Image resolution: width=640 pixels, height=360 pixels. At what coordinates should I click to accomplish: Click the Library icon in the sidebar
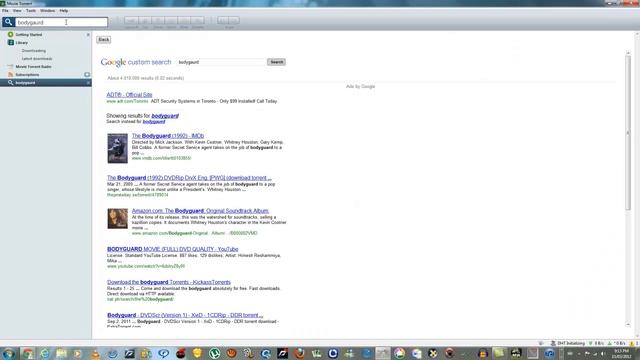pyautogui.click(x=11, y=42)
